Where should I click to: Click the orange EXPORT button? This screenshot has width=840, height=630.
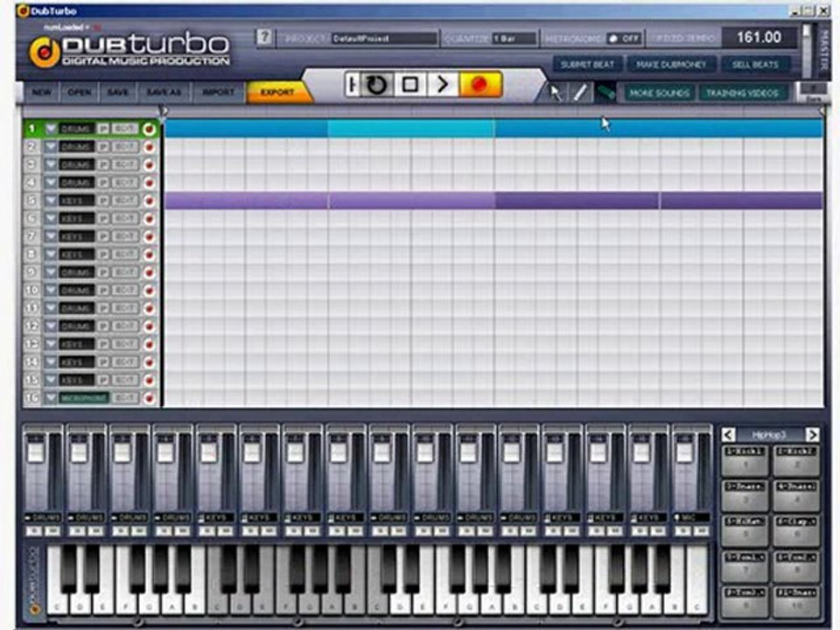click(x=277, y=93)
